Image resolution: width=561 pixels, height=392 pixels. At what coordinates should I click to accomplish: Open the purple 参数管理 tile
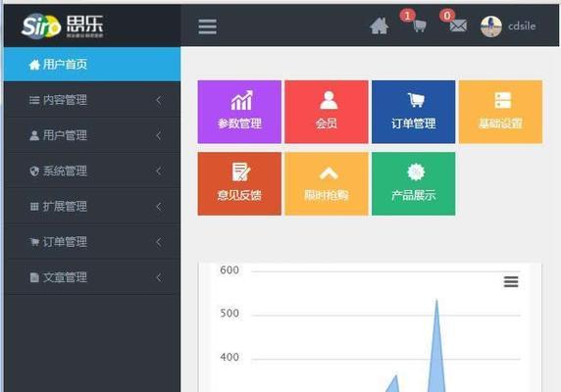coord(239,112)
